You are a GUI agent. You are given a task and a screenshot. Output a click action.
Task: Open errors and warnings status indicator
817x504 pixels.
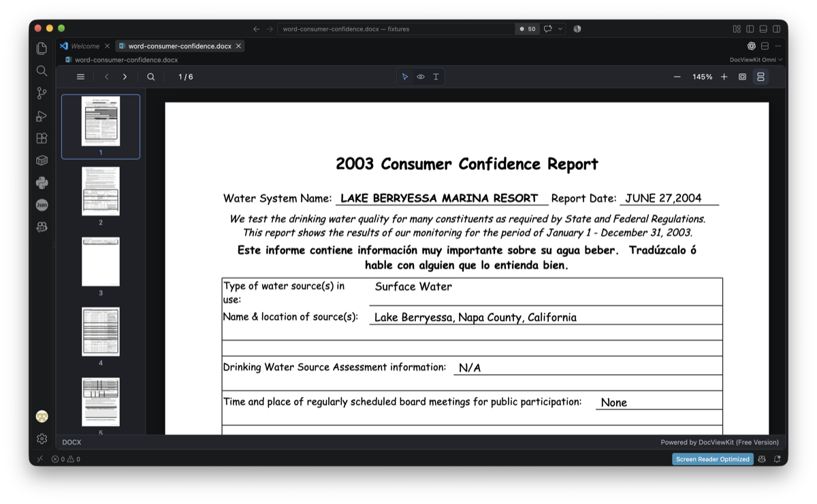click(x=66, y=459)
